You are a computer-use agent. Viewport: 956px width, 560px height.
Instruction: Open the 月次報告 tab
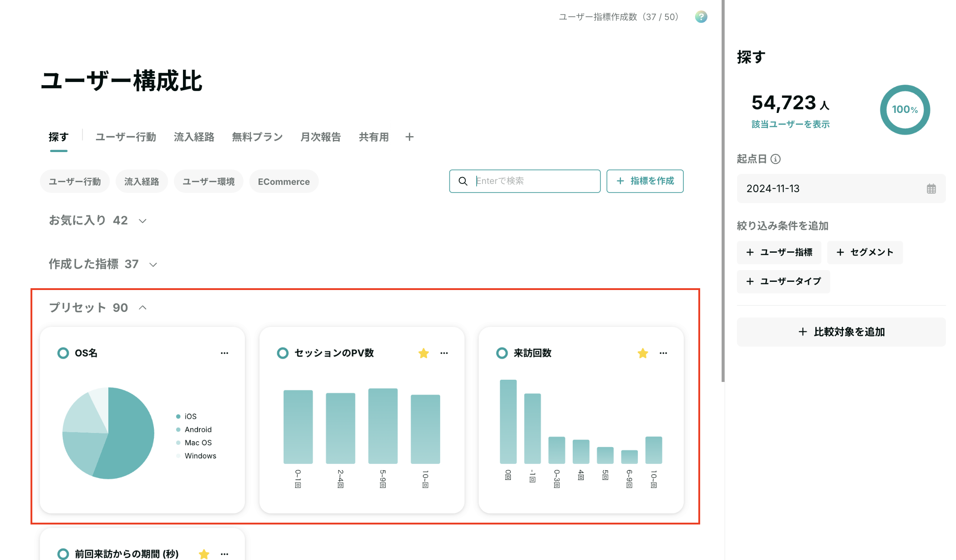320,137
